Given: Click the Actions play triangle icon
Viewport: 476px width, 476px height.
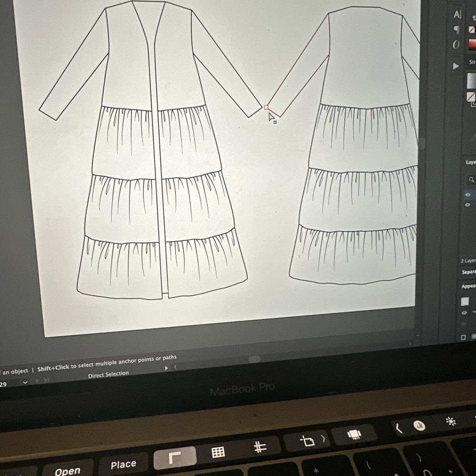Looking at the screenshot, I should (x=456, y=66).
